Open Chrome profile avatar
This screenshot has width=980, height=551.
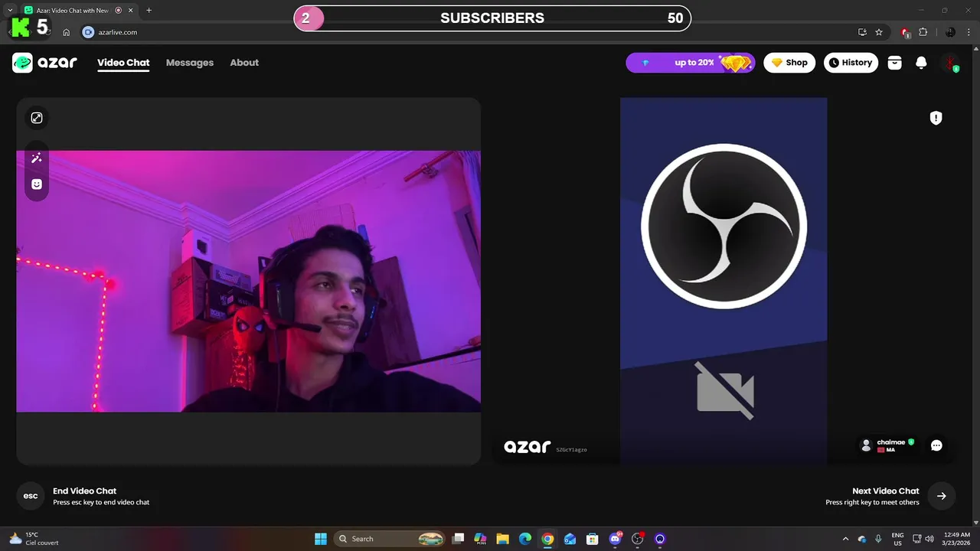pyautogui.click(x=950, y=32)
